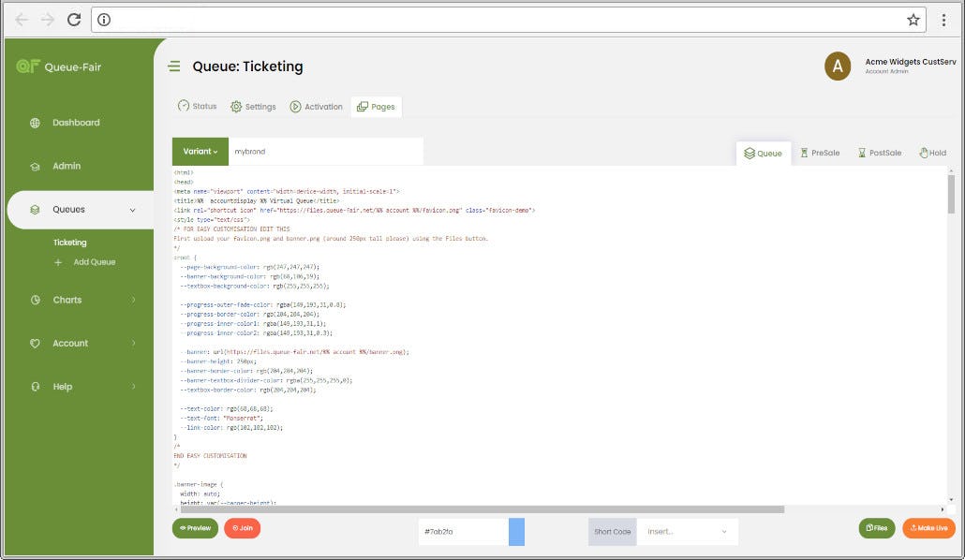Click the Hold hand icon
965x560 pixels.
click(x=922, y=153)
